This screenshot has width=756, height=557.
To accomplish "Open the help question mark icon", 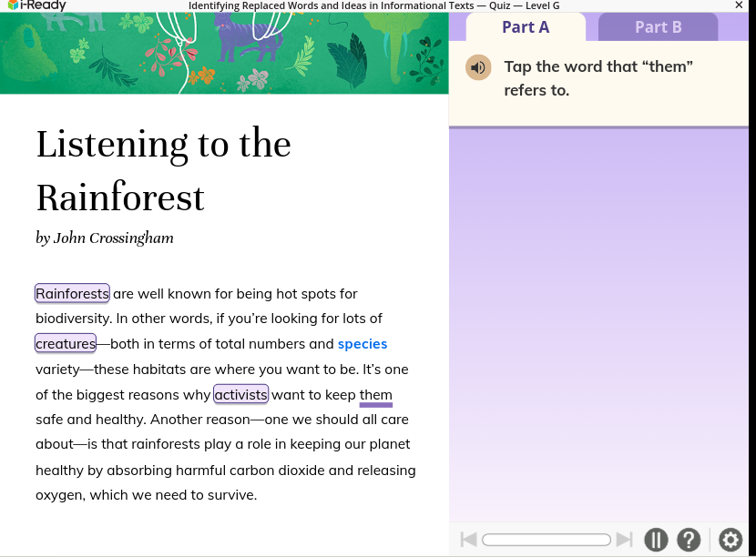I will click(x=689, y=540).
